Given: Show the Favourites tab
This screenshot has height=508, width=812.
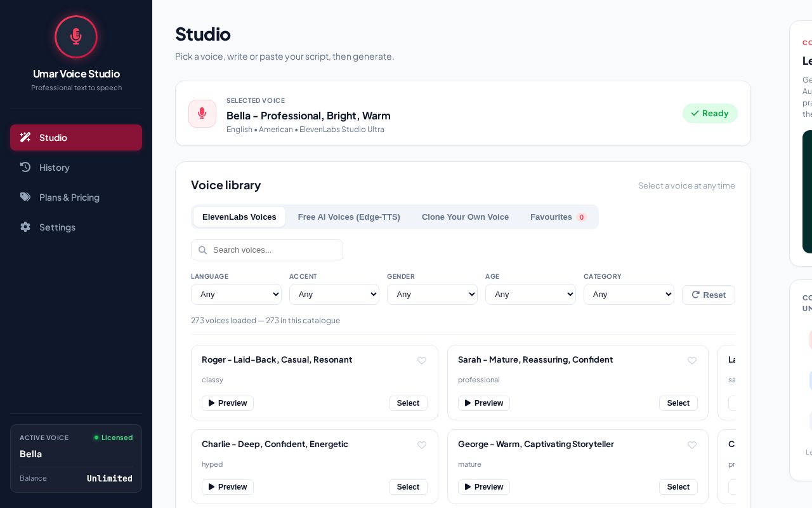Looking at the screenshot, I should [x=559, y=217].
